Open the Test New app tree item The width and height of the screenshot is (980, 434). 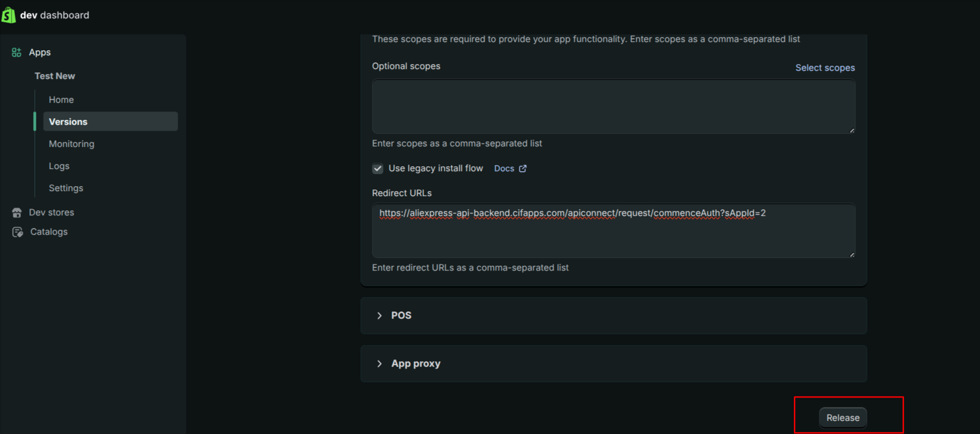[x=55, y=76]
